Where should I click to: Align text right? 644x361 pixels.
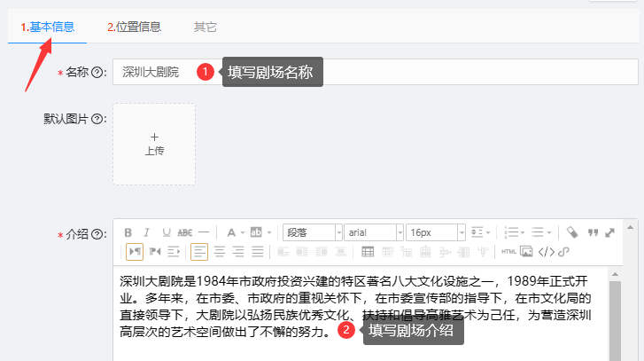pos(238,252)
